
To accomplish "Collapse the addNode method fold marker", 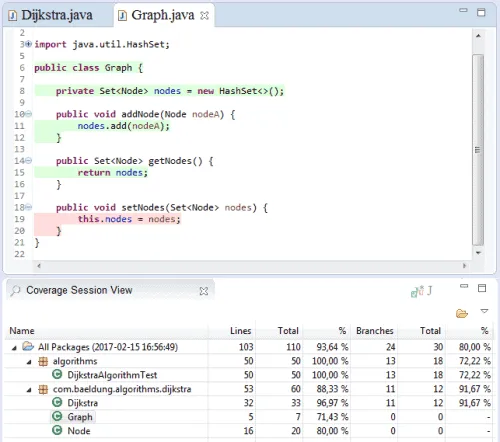I will tap(29, 114).
